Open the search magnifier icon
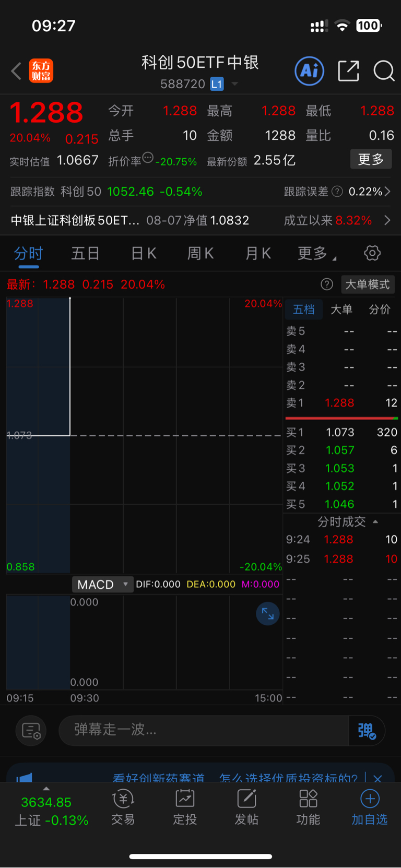This screenshot has height=868, width=401. 384,71
